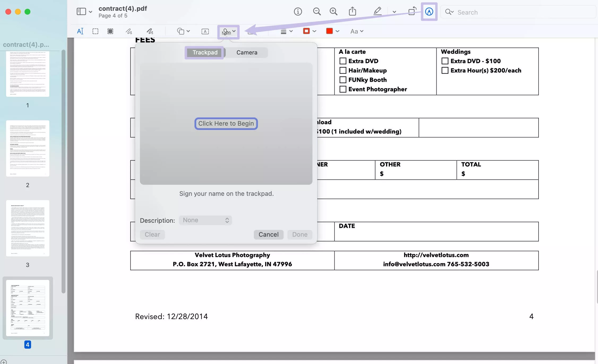The image size is (598, 364).
Task: Switch to the Camera tab
Action: (x=246, y=52)
